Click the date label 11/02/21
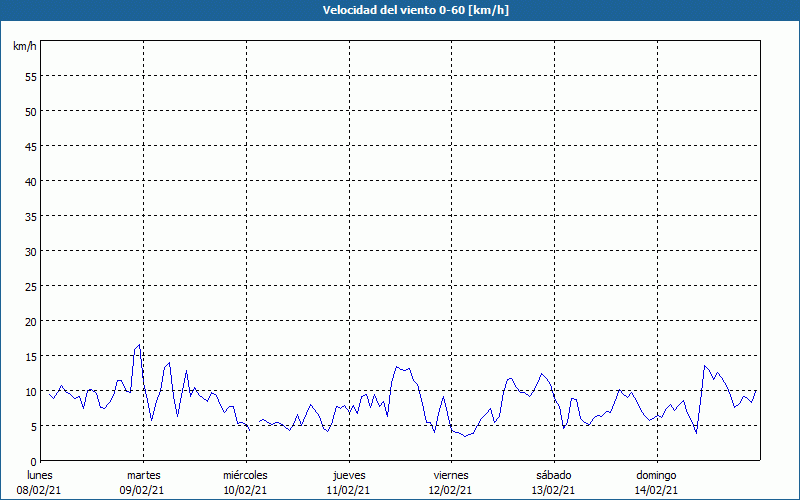Screen dimensions: 800x500 click(x=348, y=490)
